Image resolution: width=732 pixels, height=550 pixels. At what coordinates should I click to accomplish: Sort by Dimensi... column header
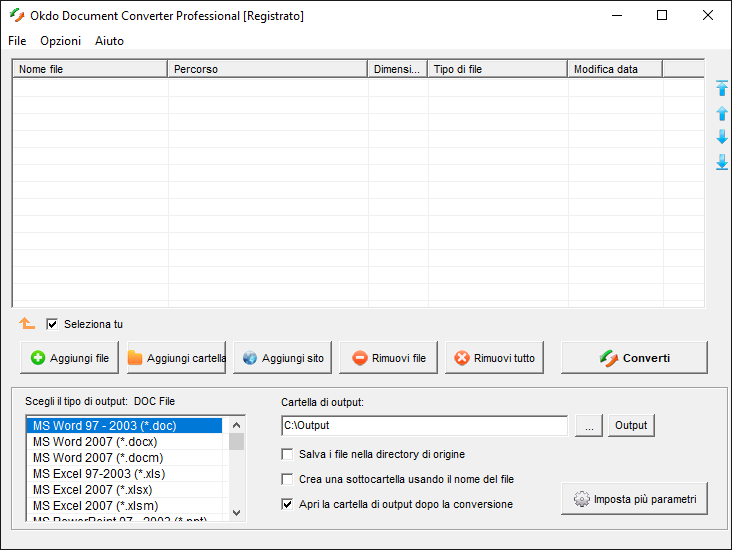point(398,69)
